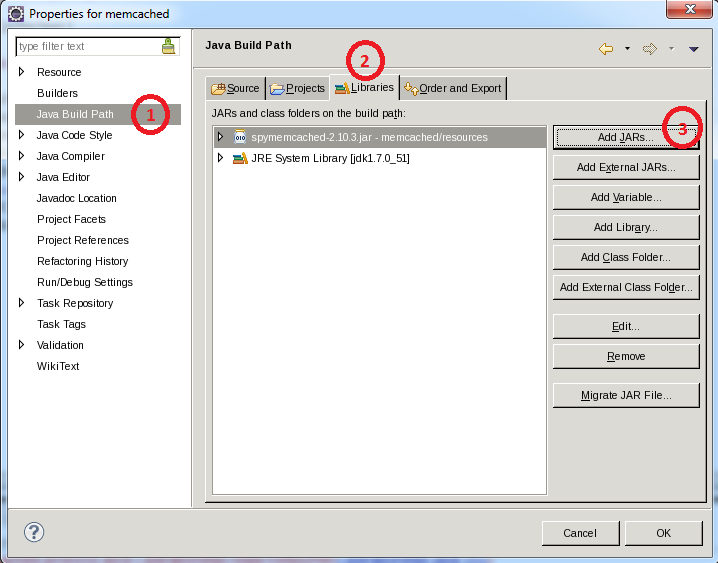Expand the spymemcached jar node
Viewport: 718px width, 563px height.
pos(220,137)
